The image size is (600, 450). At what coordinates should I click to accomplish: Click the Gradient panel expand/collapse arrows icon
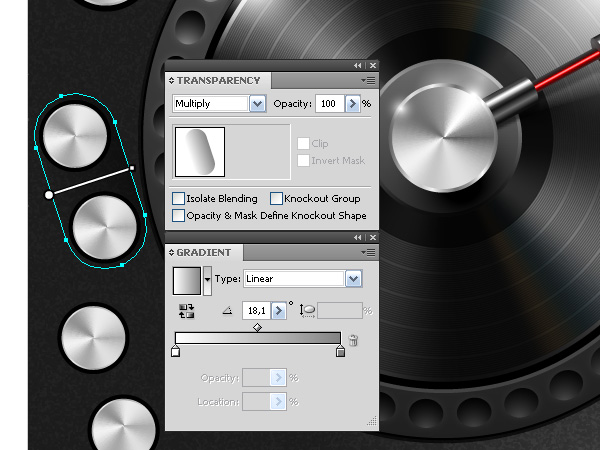coord(171,253)
